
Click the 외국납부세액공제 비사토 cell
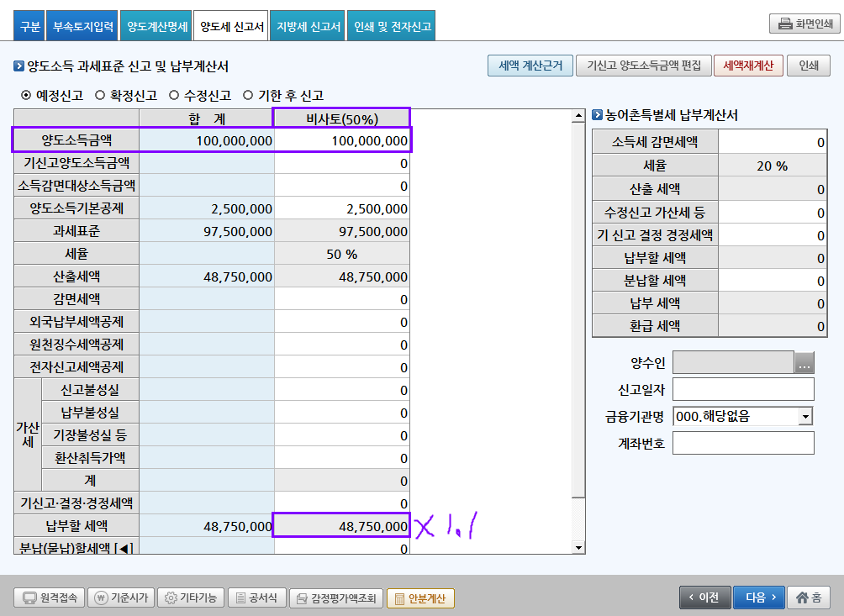[342, 322]
